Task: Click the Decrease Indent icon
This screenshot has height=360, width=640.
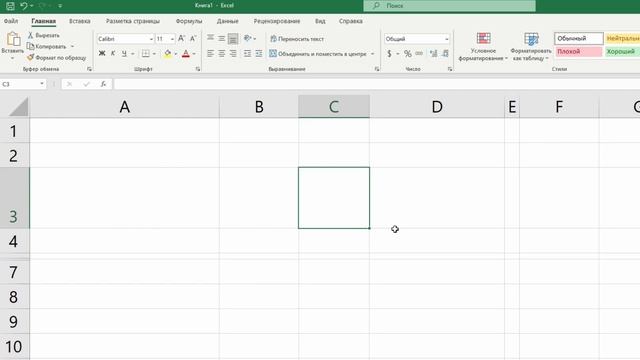Action: pos(247,53)
